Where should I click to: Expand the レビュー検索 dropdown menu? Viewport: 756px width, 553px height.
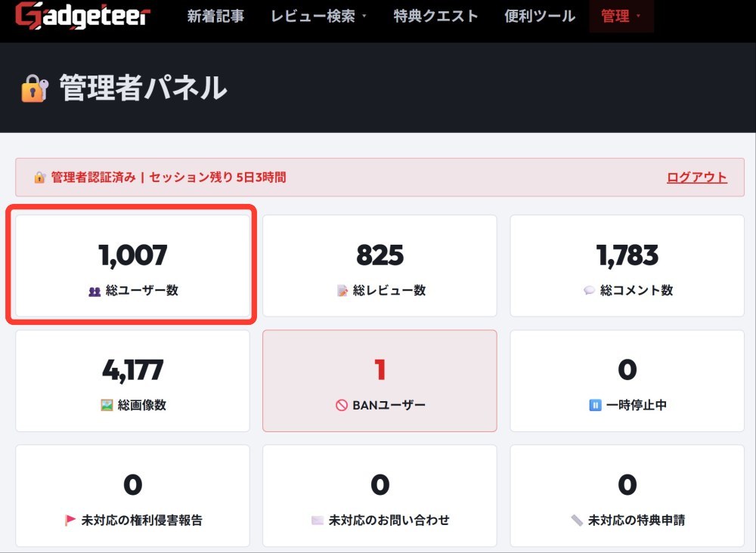coord(319,16)
